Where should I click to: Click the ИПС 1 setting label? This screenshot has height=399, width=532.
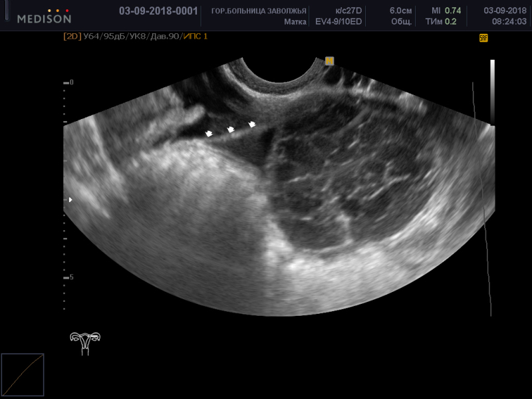(196, 37)
